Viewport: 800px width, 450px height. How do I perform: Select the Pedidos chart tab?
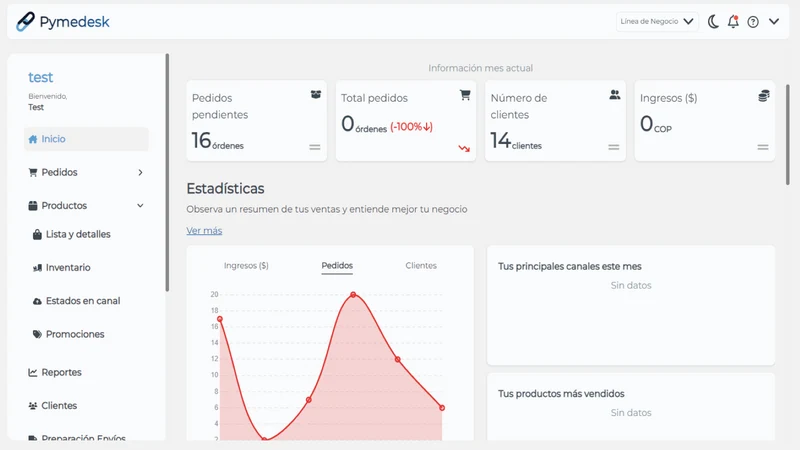point(337,266)
